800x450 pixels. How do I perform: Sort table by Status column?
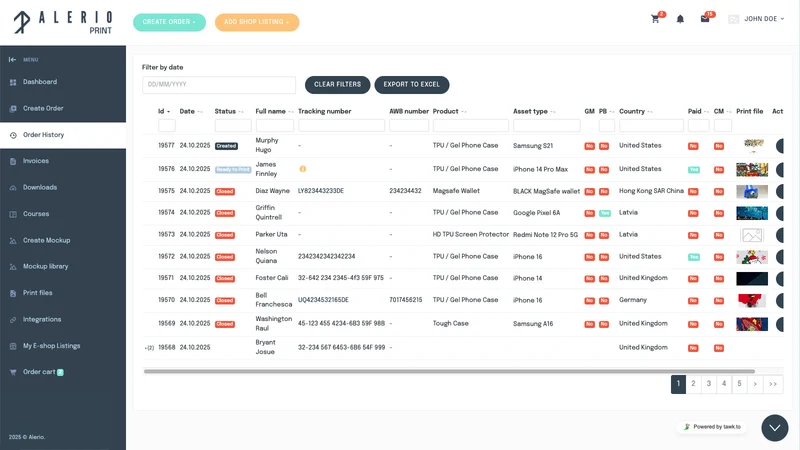(x=229, y=111)
